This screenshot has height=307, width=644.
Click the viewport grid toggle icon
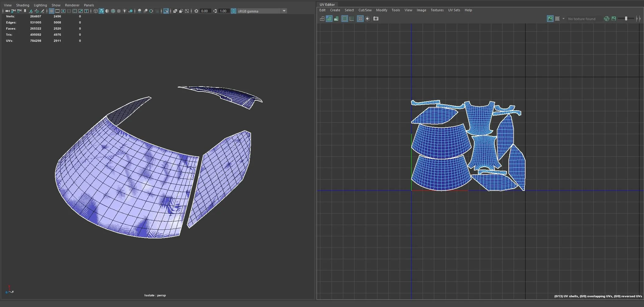(x=52, y=11)
